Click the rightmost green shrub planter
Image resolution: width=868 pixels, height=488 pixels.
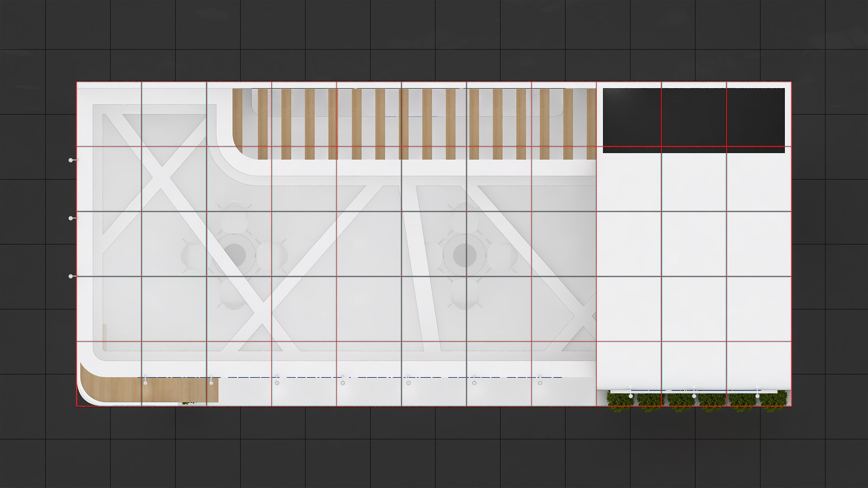pyautogui.click(x=774, y=401)
